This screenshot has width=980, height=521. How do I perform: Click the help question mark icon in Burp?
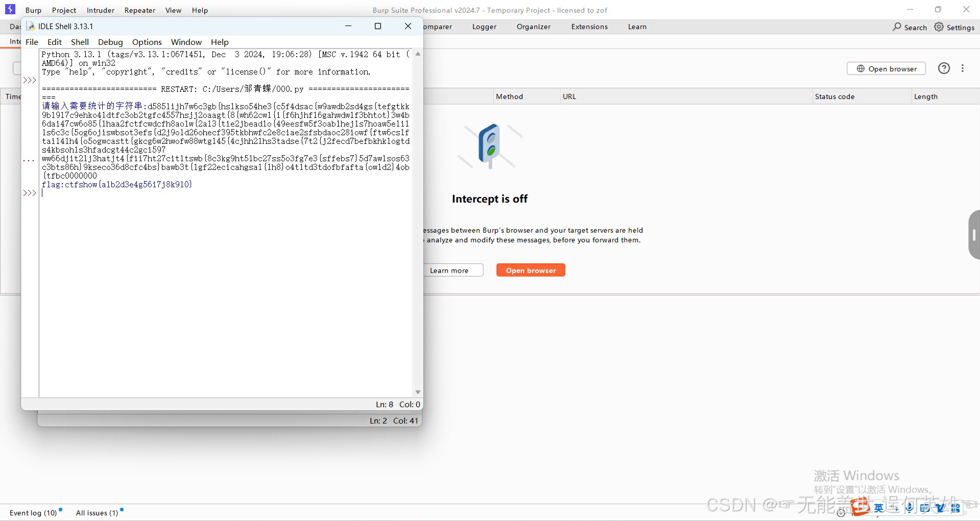point(944,68)
